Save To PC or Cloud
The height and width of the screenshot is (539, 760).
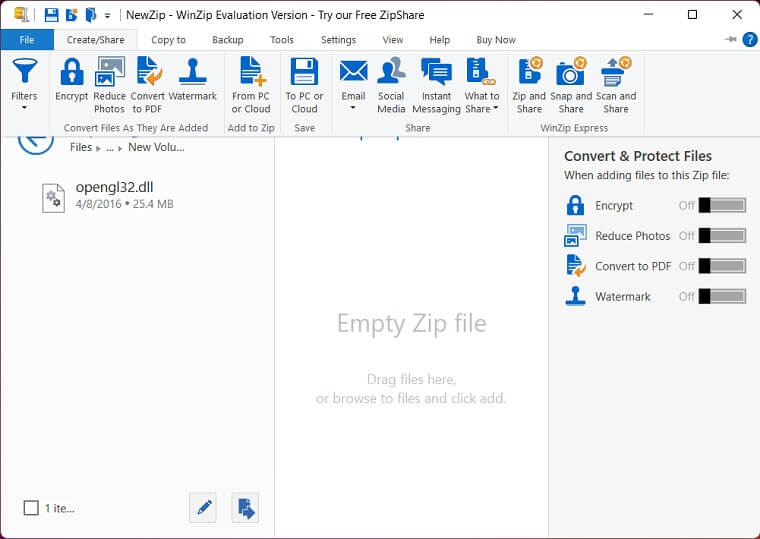(x=304, y=86)
